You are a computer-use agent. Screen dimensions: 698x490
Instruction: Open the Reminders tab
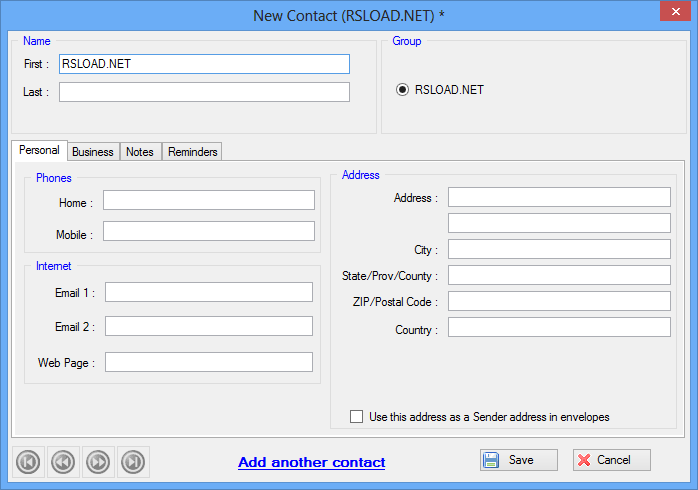192,152
